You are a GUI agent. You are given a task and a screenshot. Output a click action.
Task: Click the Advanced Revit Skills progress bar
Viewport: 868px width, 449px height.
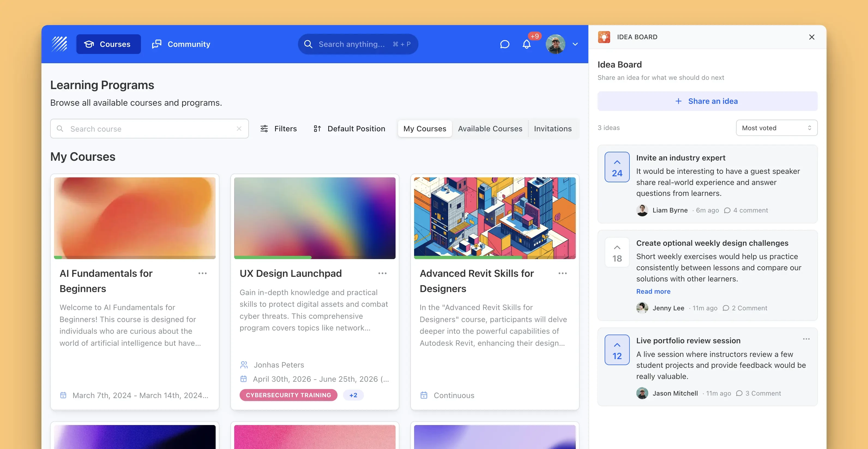[x=495, y=257]
